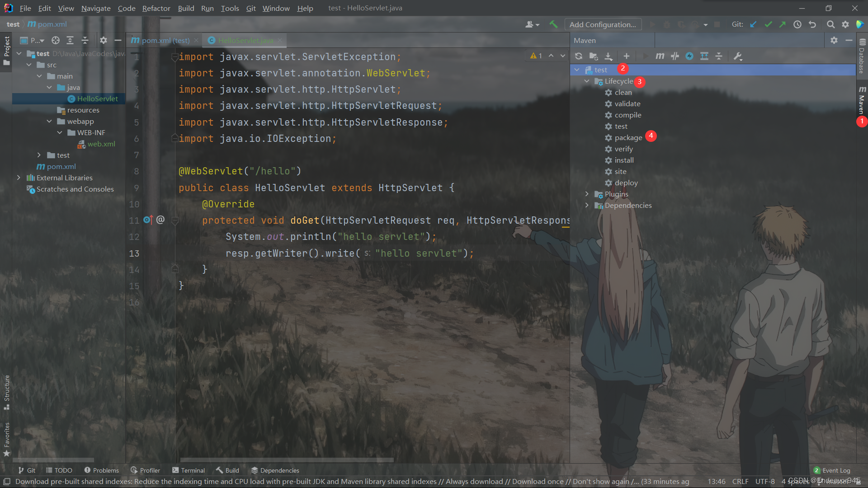The image size is (868, 488).
Task: Reload all Maven projects
Action: coord(579,56)
